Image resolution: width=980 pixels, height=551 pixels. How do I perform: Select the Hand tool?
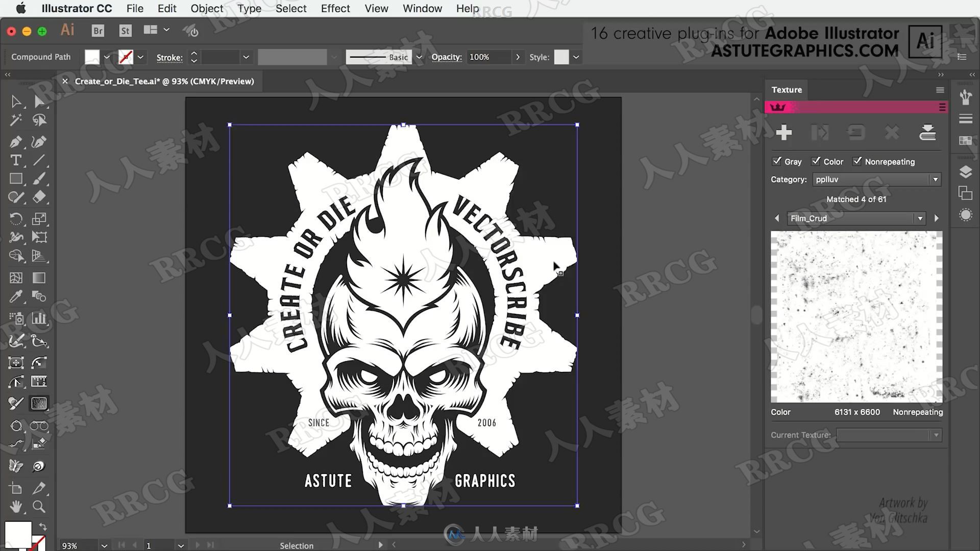pos(16,507)
